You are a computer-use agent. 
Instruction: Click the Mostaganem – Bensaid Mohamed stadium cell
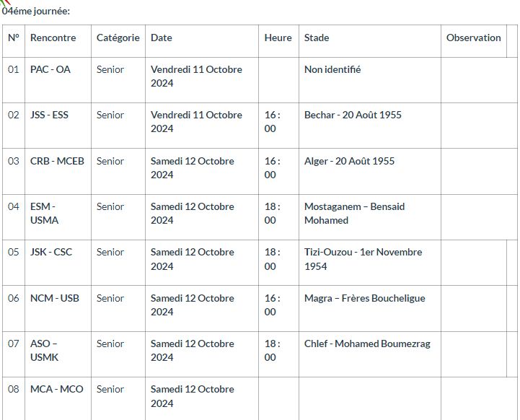click(354, 214)
